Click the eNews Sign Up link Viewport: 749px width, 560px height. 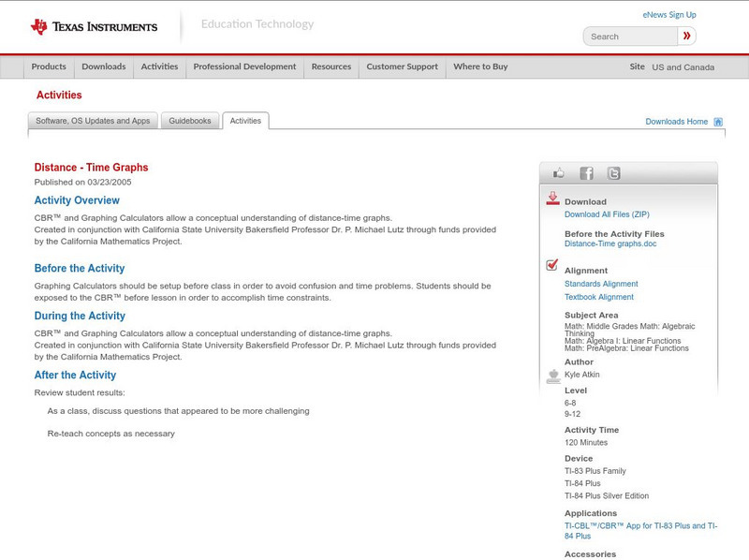click(x=669, y=15)
